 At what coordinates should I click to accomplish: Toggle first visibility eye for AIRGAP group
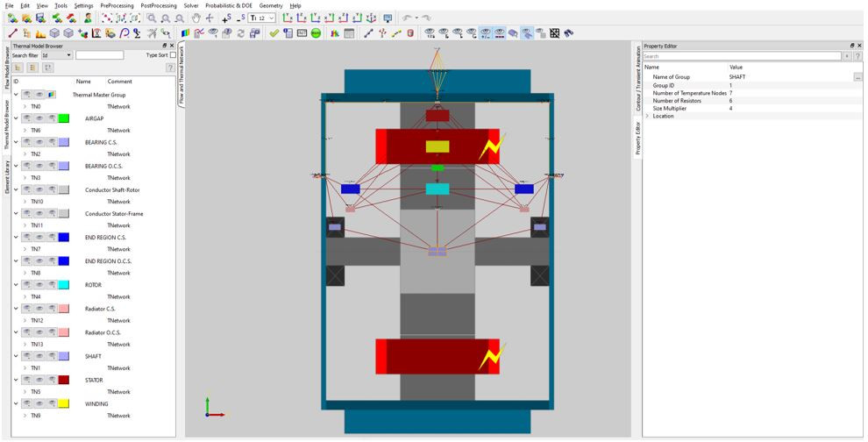click(28, 118)
